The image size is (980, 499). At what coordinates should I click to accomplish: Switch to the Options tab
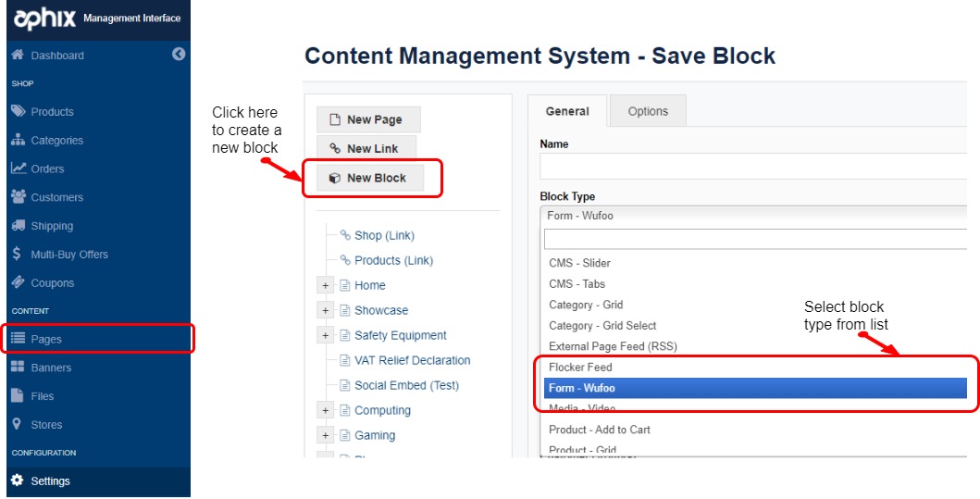pyautogui.click(x=648, y=111)
